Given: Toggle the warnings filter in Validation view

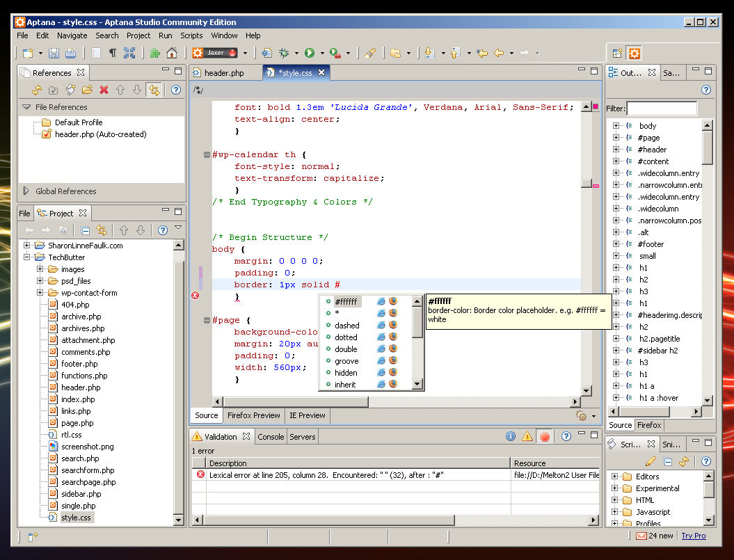Looking at the screenshot, I should tap(527, 437).
